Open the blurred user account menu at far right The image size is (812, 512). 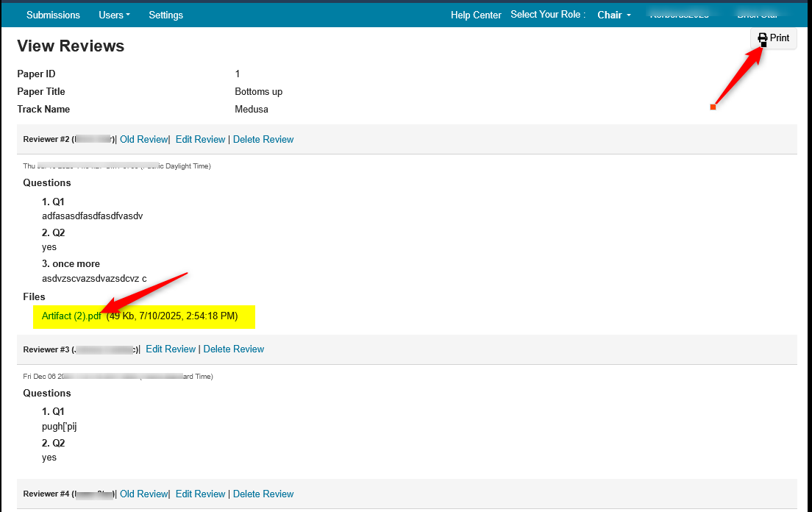tap(758, 15)
